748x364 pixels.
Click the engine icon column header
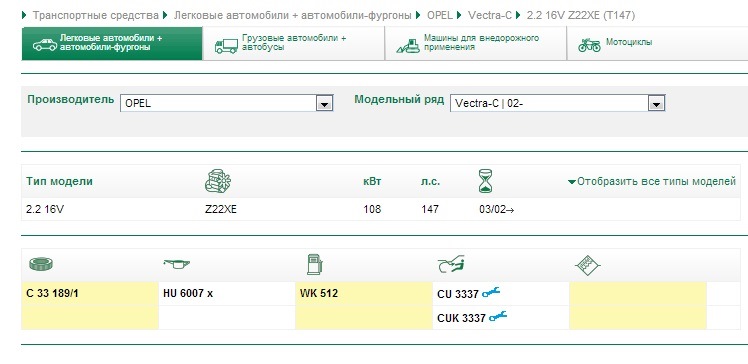pyautogui.click(x=218, y=181)
